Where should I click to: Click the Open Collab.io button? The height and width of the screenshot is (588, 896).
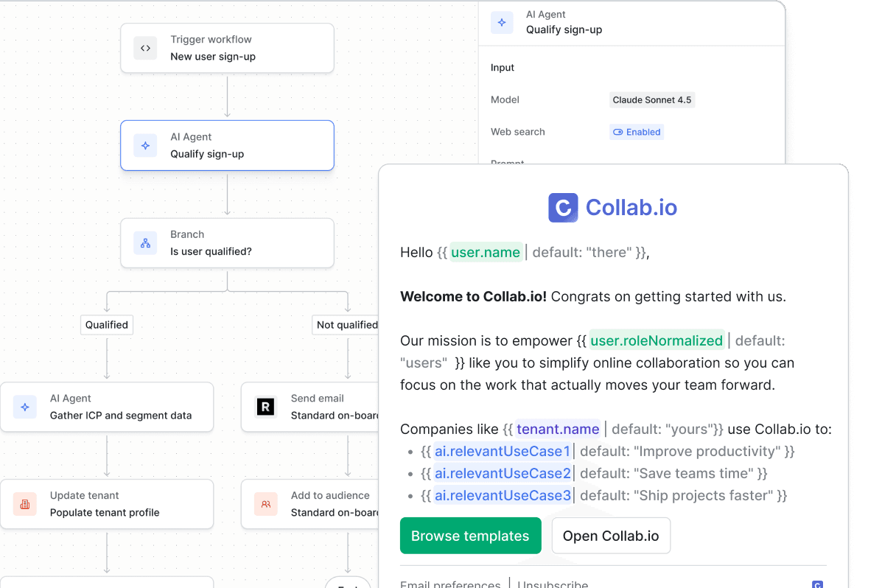[x=611, y=536]
